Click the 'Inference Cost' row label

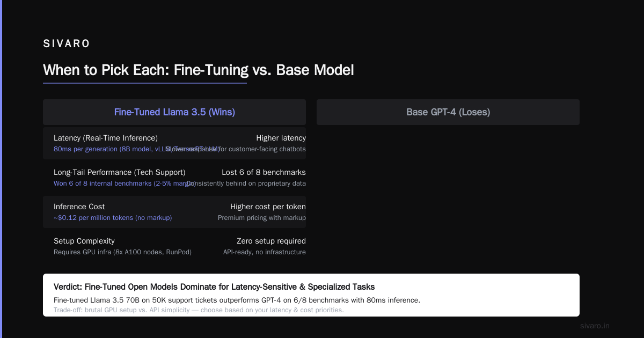[79, 207]
